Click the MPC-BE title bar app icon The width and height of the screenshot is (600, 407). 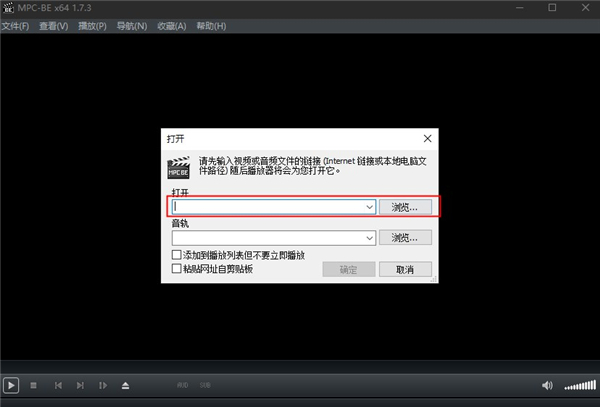click(x=8, y=8)
